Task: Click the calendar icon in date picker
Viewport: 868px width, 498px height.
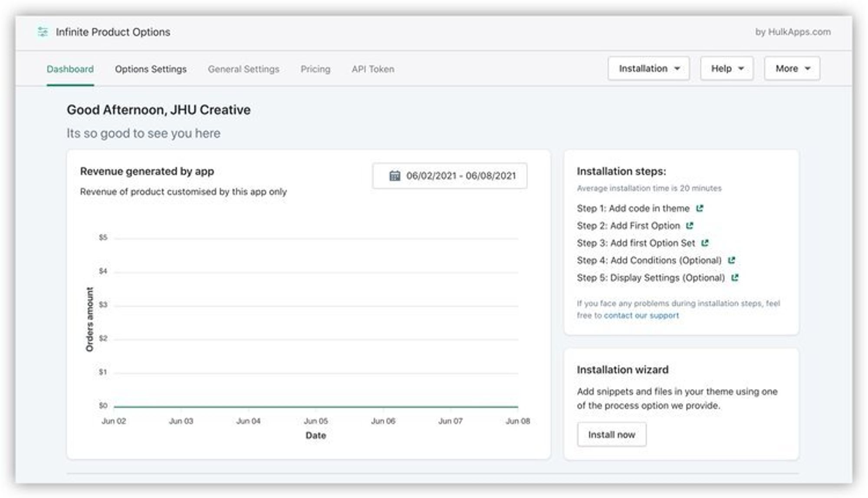Action: coord(395,176)
